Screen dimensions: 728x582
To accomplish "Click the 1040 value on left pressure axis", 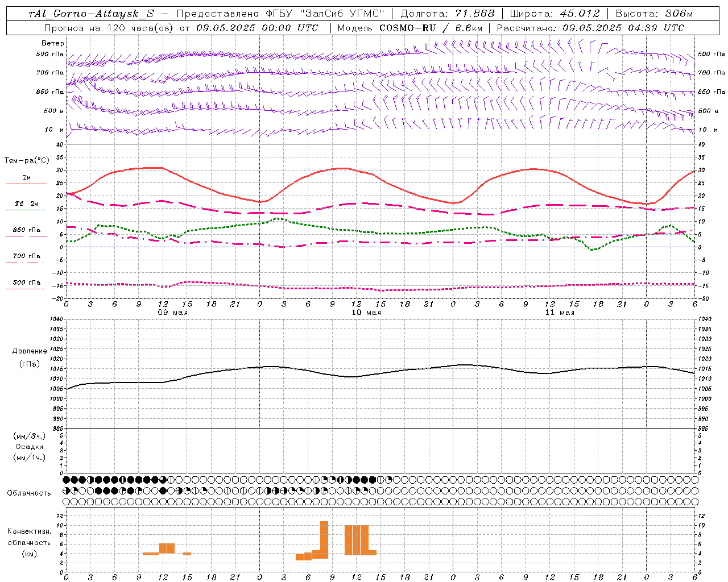I will tap(56, 319).
